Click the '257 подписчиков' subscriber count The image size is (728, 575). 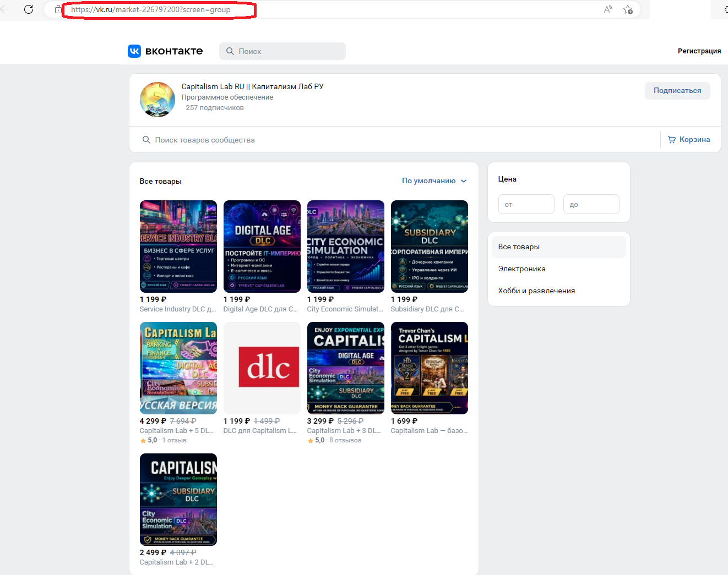click(x=215, y=108)
